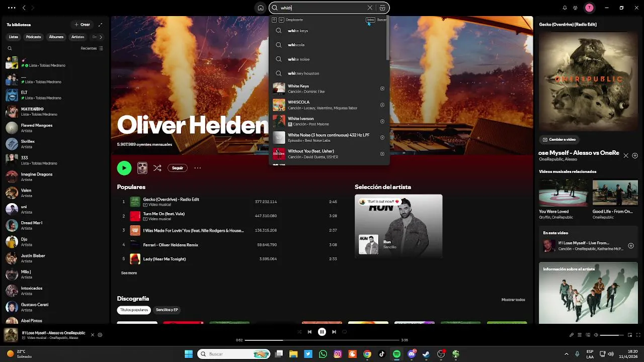Expand the library panel with the arrows icon

click(100, 24)
